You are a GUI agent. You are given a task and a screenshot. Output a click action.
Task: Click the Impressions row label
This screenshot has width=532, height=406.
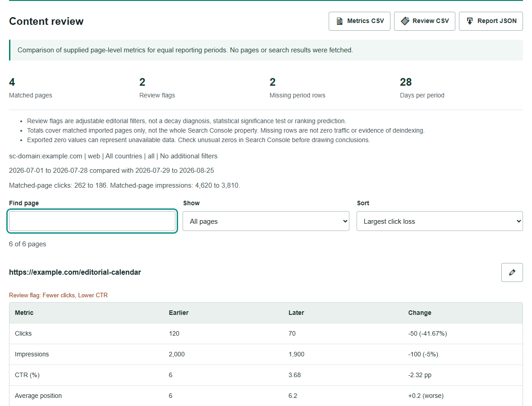point(32,354)
